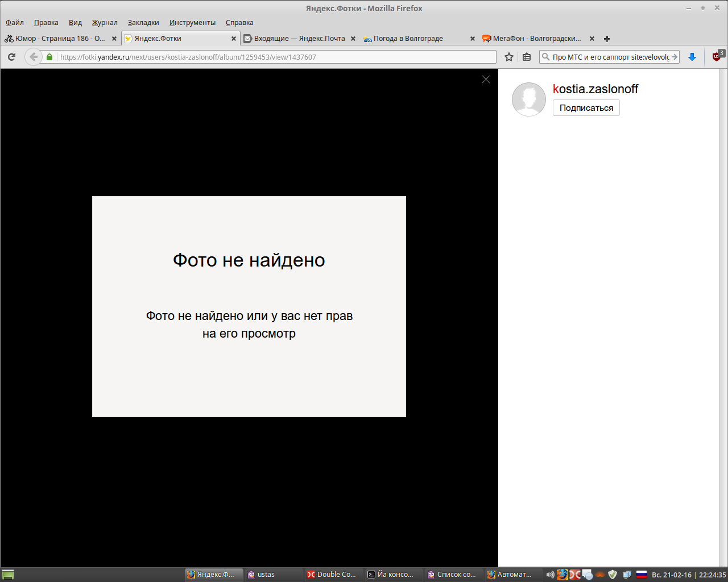Image resolution: width=728 pixels, height=582 pixels.
Task: Click the fotki.yandex.ru address bar
Action: point(276,57)
